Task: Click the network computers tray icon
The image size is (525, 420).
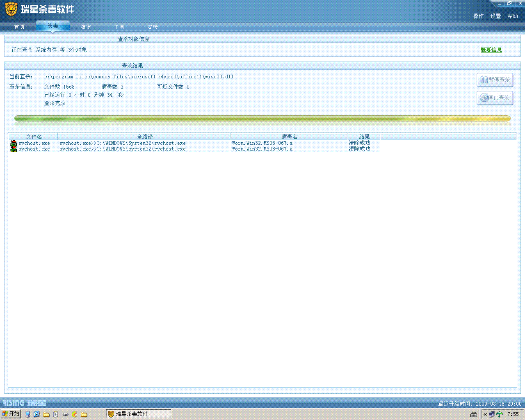Action: pyautogui.click(x=492, y=414)
